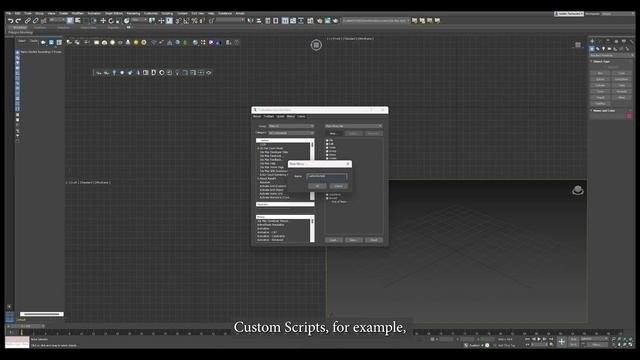
Task: Switch to the Motion command panel
Action: click(616, 41)
